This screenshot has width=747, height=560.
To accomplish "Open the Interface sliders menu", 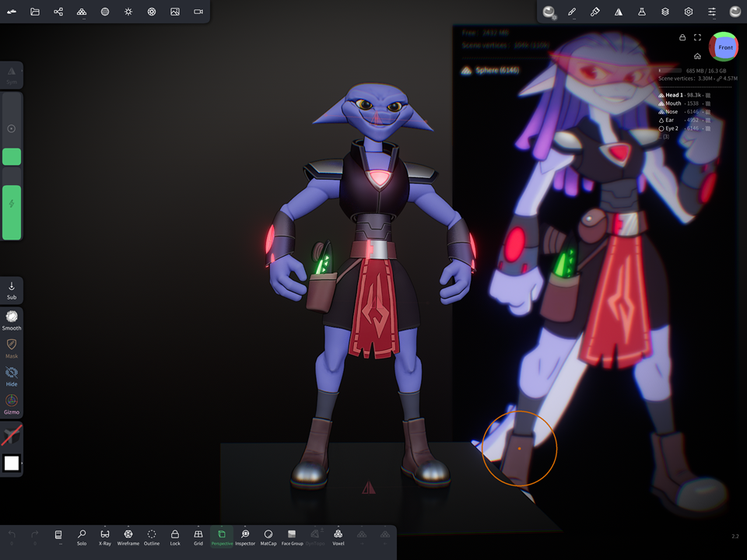I will pos(712,12).
